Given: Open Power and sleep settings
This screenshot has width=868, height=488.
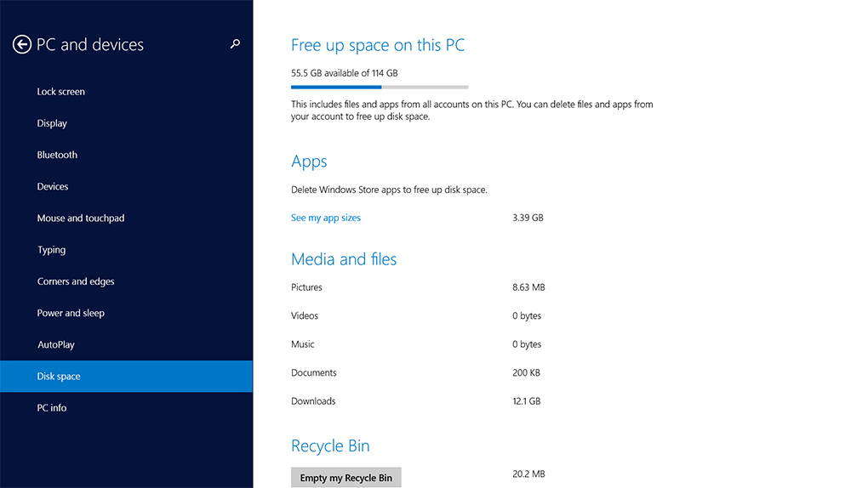Looking at the screenshot, I should coord(71,313).
